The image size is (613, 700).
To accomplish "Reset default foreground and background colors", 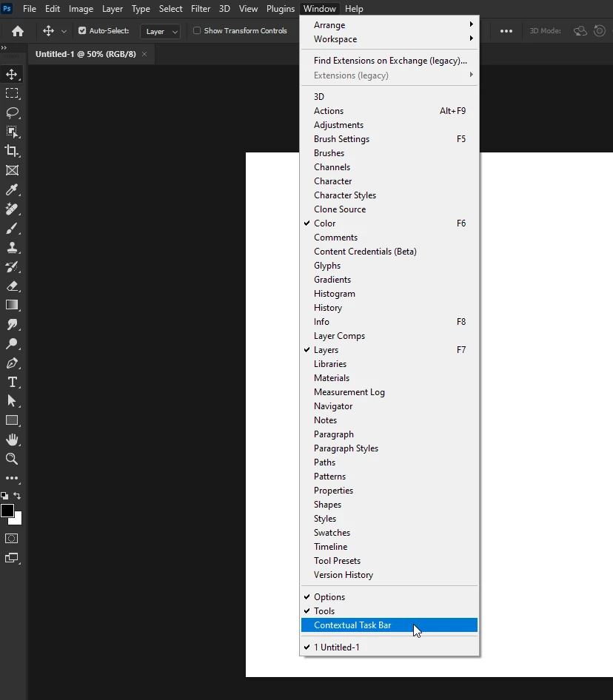I will point(4,496).
